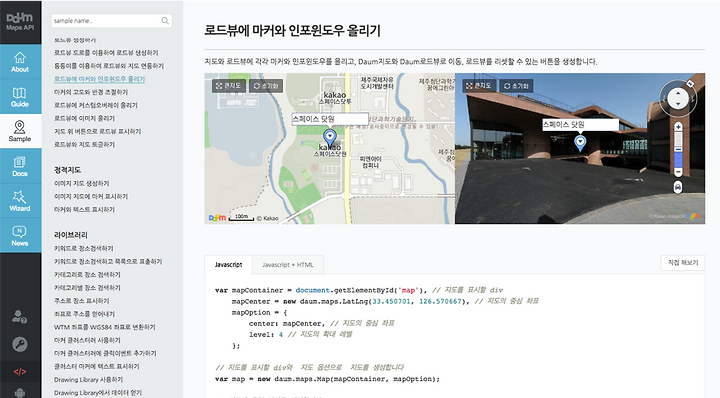Open 마커 클러스터러에 클릭이벤트 추가하기 sample

point(105,353)
